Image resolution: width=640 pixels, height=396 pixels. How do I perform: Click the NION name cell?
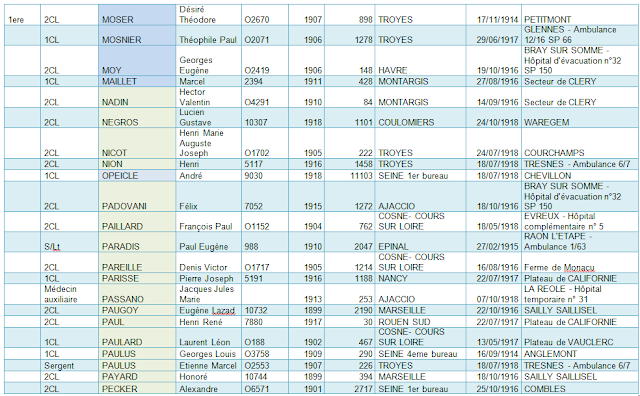(137, 164)
